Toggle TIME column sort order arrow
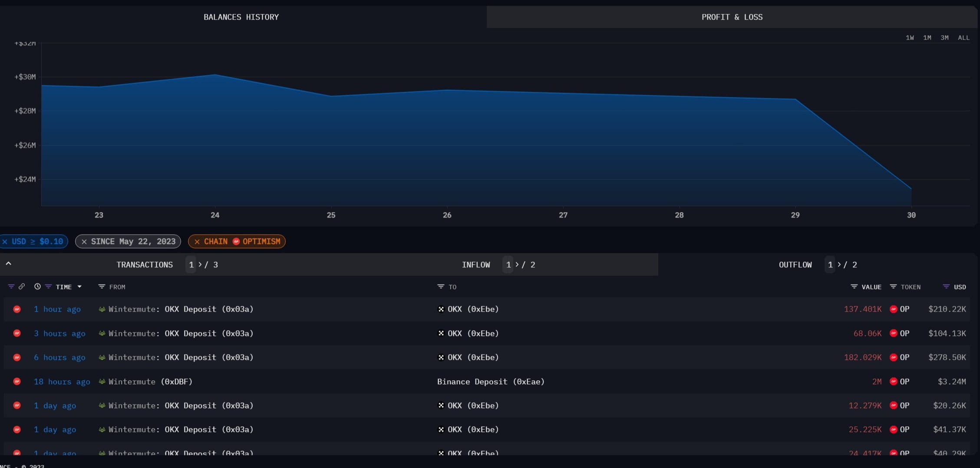Image resolution: width=980 pixels, height=468 pixels. pyautogui.click(x=79, y=287)
